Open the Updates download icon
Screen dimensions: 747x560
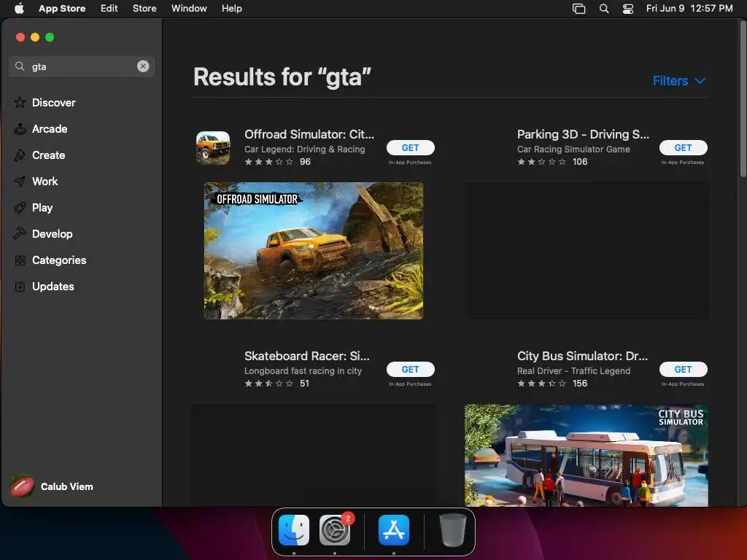tap(20, 286)
